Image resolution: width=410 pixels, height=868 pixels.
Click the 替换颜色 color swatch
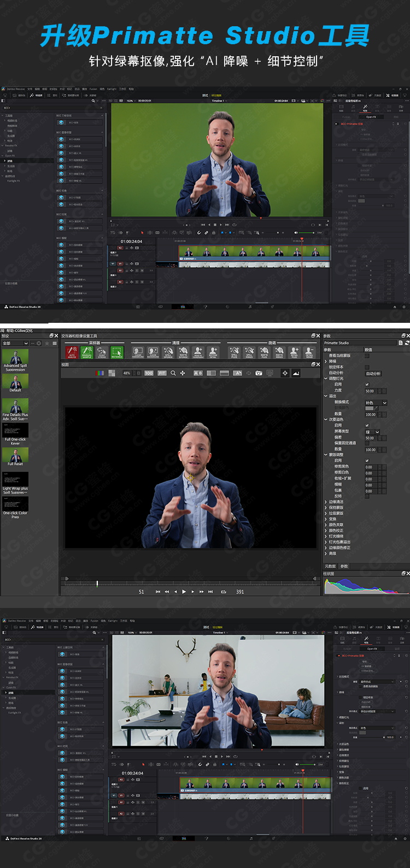369,408
